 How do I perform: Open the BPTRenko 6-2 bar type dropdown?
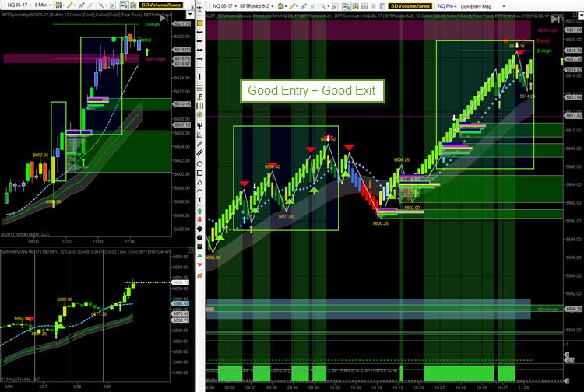[x=256, y=6]
